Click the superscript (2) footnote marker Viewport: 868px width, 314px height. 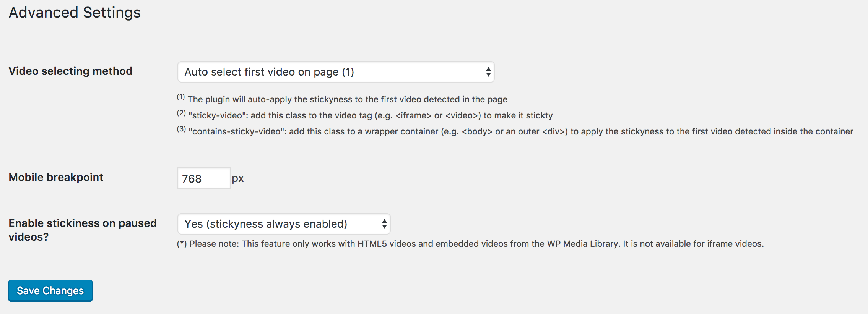181,113
